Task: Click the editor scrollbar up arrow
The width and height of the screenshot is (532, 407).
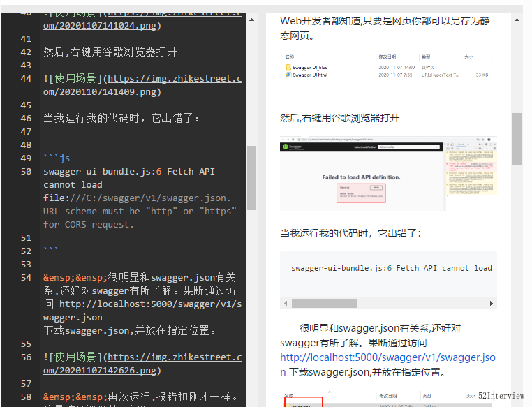Action: point(251,20)
